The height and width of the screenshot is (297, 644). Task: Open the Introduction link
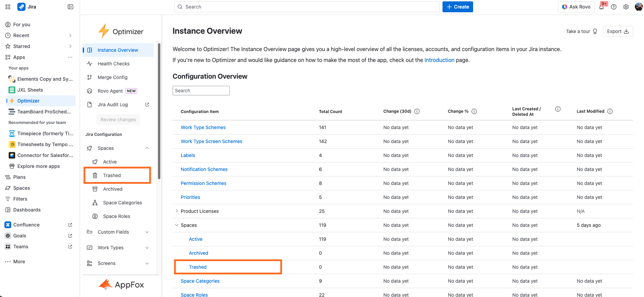(x=439, y=60)
